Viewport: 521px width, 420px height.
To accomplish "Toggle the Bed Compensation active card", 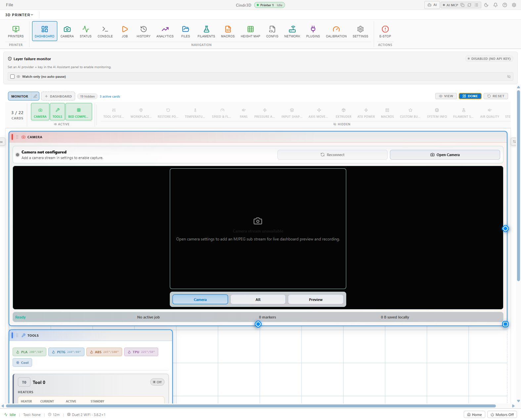I will click(78, 112).
